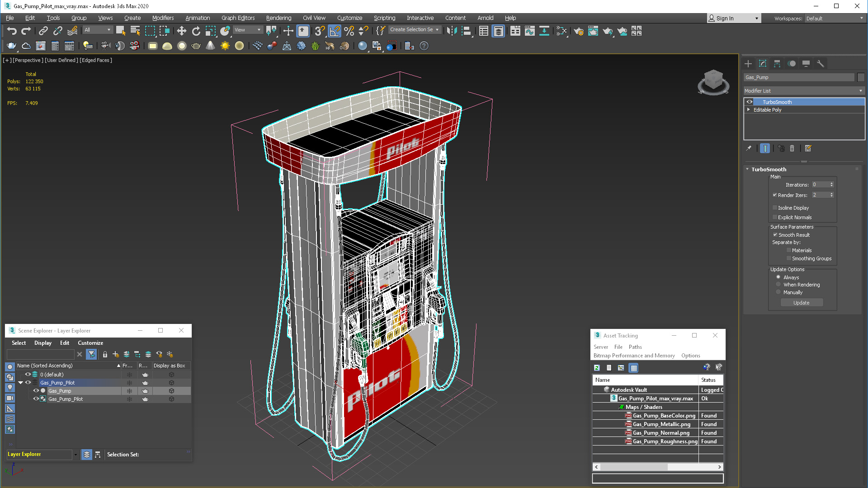Viewport: 868px width, 488px height.
Task: Enable the Explicit Normals checkbox
Action: point(775,217)
